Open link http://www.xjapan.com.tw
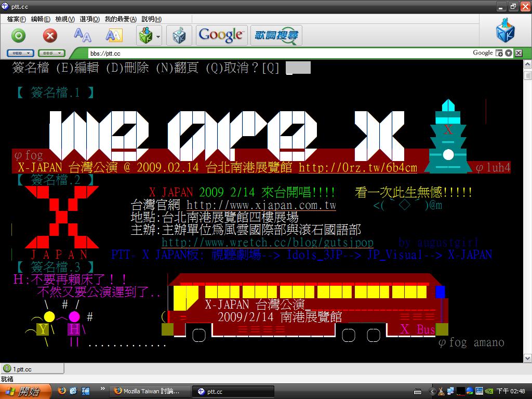Viewport: 532px width, 399px height. 261,205
